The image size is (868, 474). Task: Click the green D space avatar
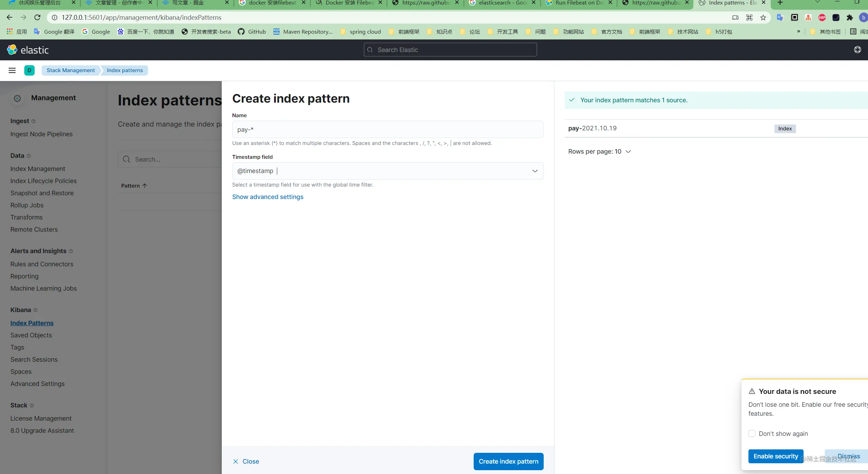[29, 70]
